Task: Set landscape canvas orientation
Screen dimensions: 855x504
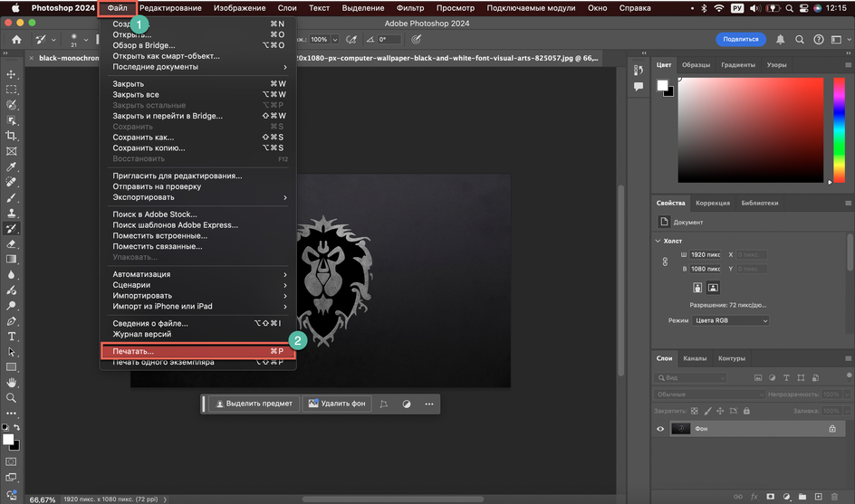Action: coord(713,288)
